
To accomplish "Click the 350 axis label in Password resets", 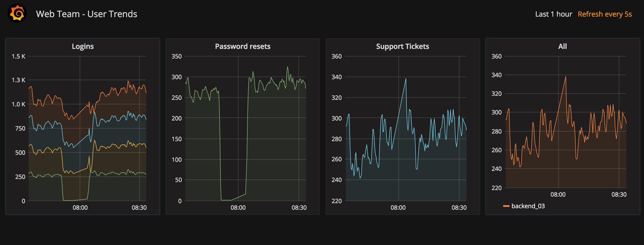I will point(177,56).
